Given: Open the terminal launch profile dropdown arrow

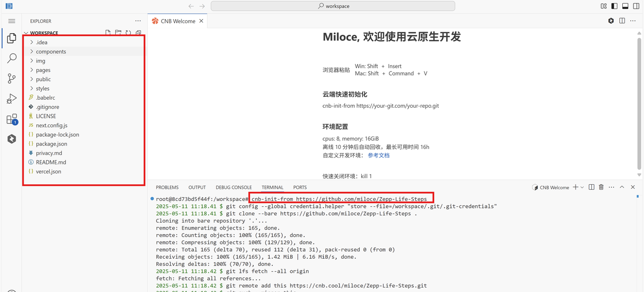Looking at the screenshot, I should click(582, 187).
